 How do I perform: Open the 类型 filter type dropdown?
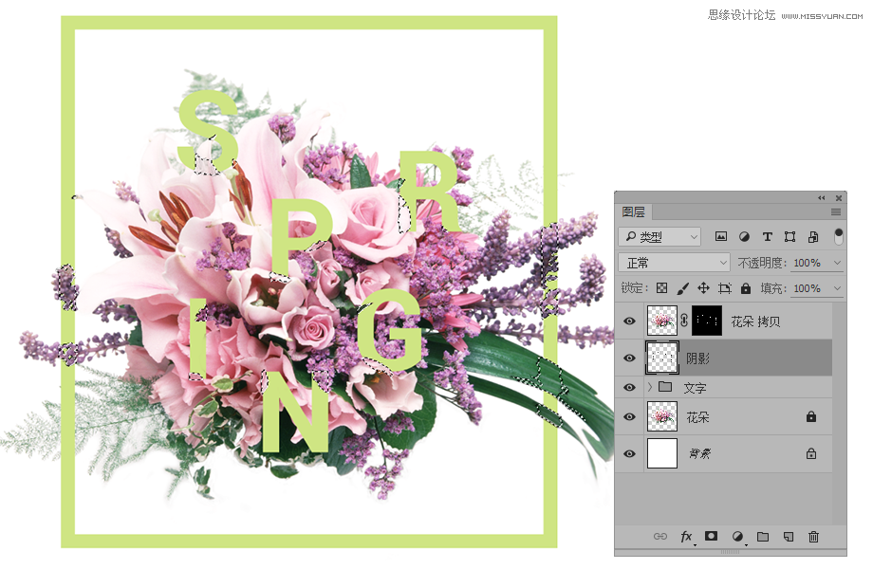(x=659, y=236)
